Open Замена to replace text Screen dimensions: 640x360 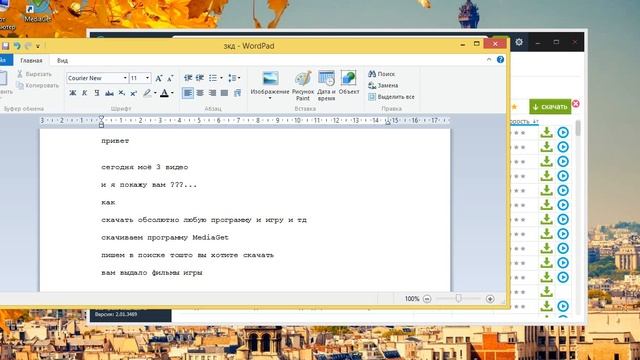click(383, 85)
